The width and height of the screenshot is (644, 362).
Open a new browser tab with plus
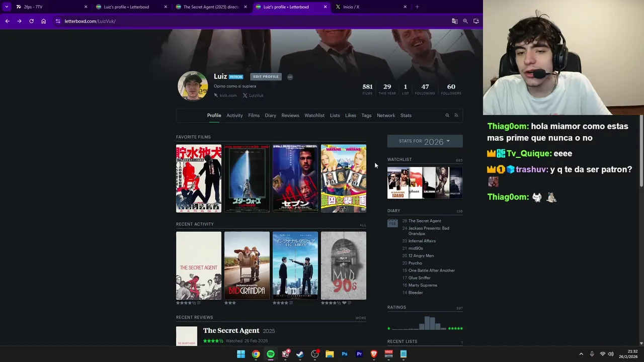point(417,7)
